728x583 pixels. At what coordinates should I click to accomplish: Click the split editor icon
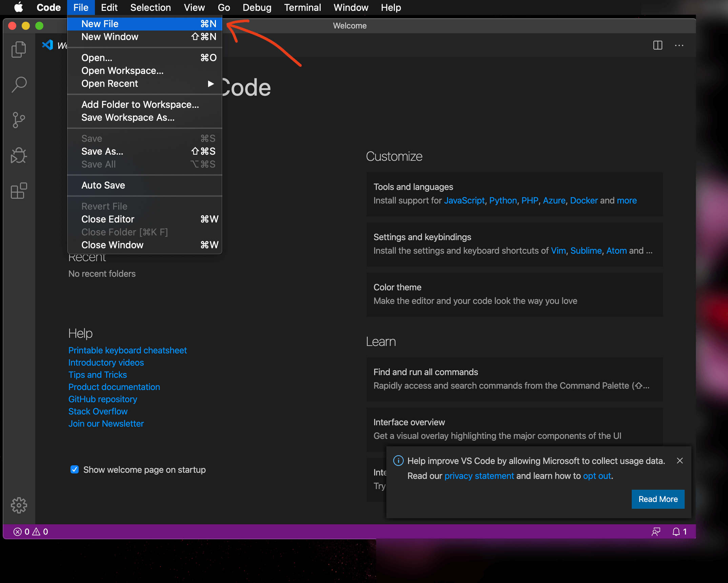coord(658,45)
